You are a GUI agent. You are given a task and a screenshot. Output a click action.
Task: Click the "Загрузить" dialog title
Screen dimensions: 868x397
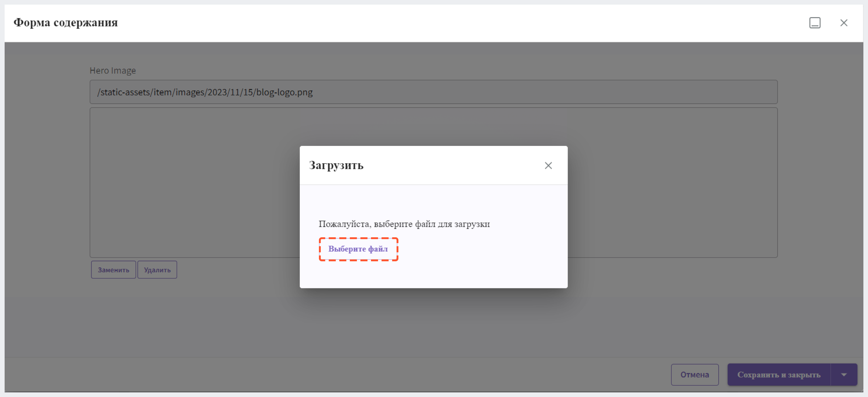coord(336,165)
